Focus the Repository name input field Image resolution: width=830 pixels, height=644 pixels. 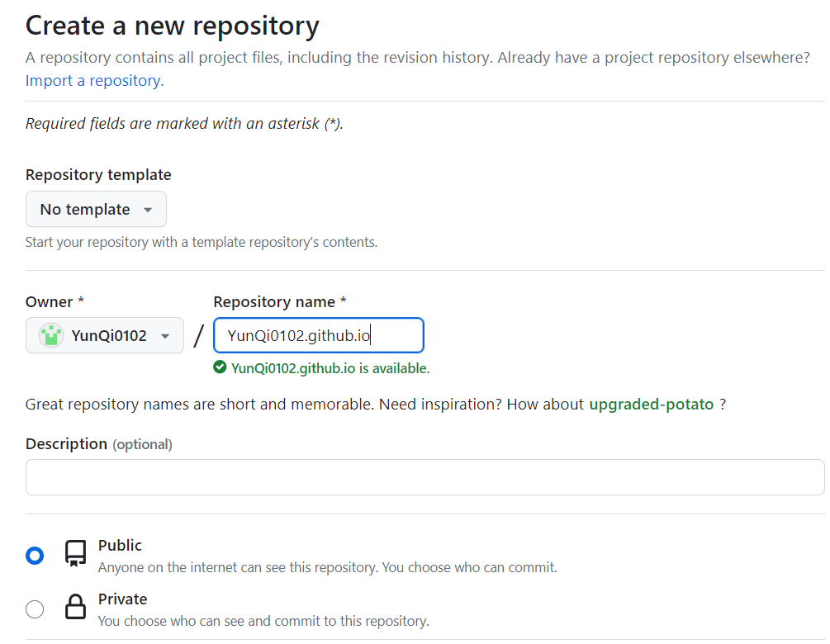pos(318,336)
